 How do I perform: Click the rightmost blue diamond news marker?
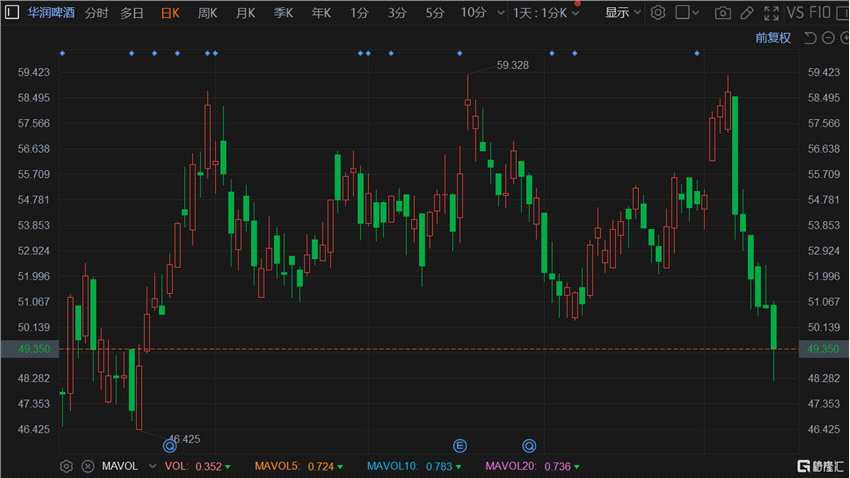click(697, 53)
